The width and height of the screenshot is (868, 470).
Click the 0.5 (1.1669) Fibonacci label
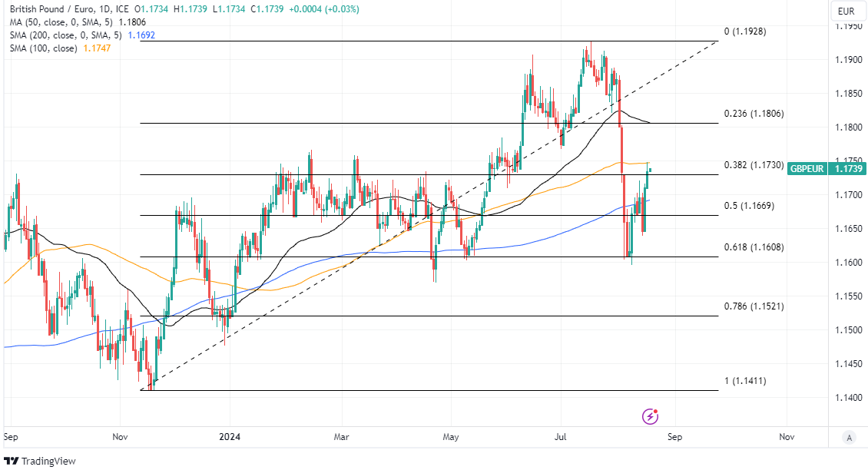[749, 206]
